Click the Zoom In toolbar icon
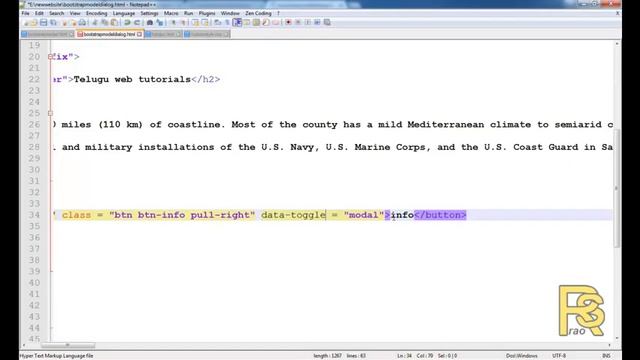The width and height of the screenshot is (640, 360). pos(173,22)
